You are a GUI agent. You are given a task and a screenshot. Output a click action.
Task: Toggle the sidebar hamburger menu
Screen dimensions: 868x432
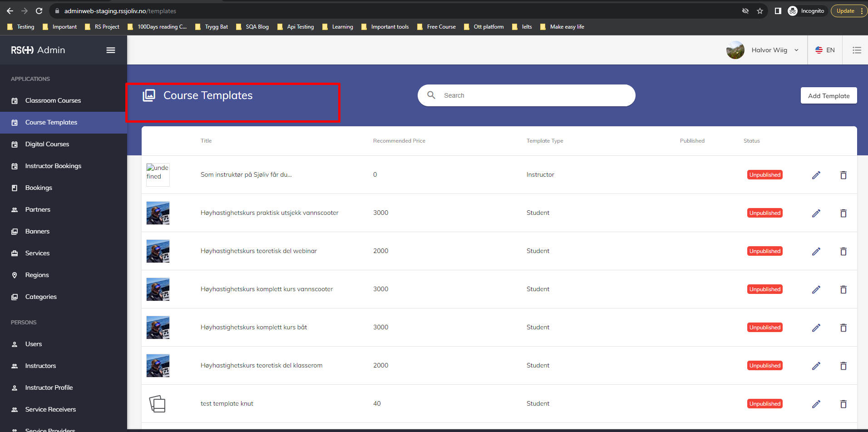(x=110, y=50)
